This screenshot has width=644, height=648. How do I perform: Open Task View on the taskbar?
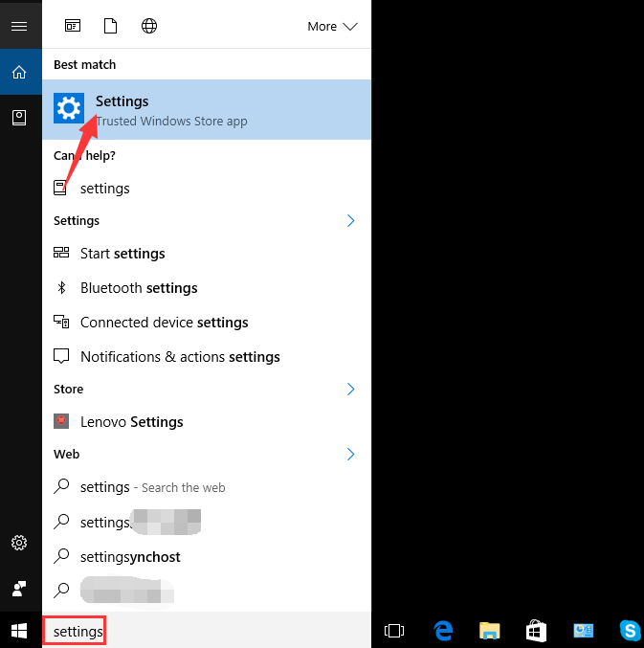(394, 630)
